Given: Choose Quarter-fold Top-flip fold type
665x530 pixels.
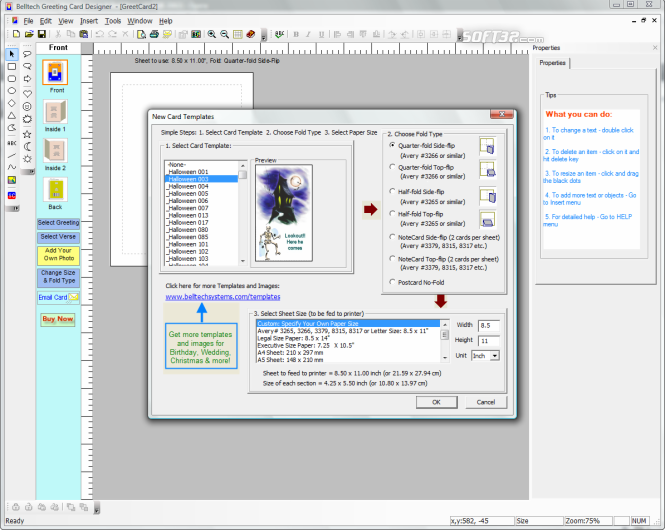Looking at the screenshot, I should point(392,167).
